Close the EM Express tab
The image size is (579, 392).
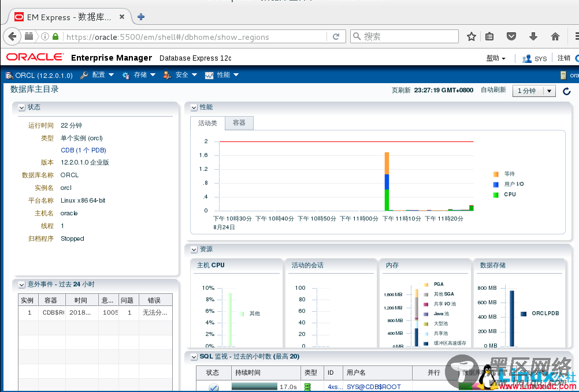click(122, 17)
